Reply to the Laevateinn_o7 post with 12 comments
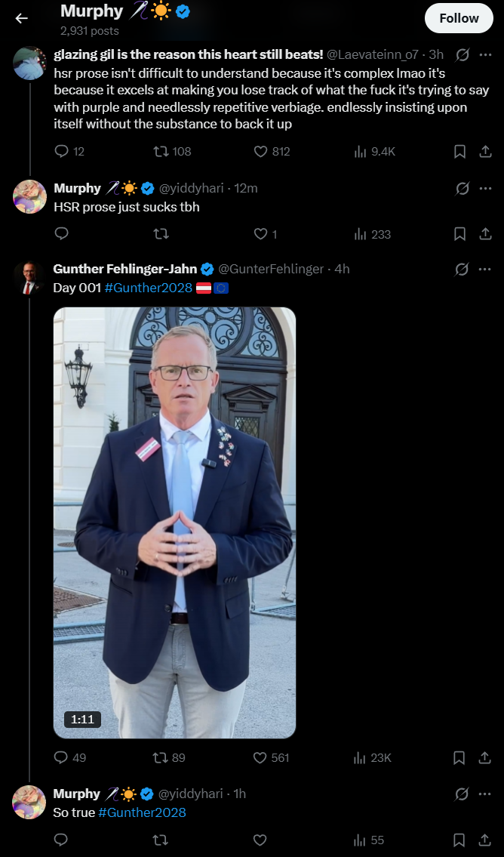 click(69, 152)
